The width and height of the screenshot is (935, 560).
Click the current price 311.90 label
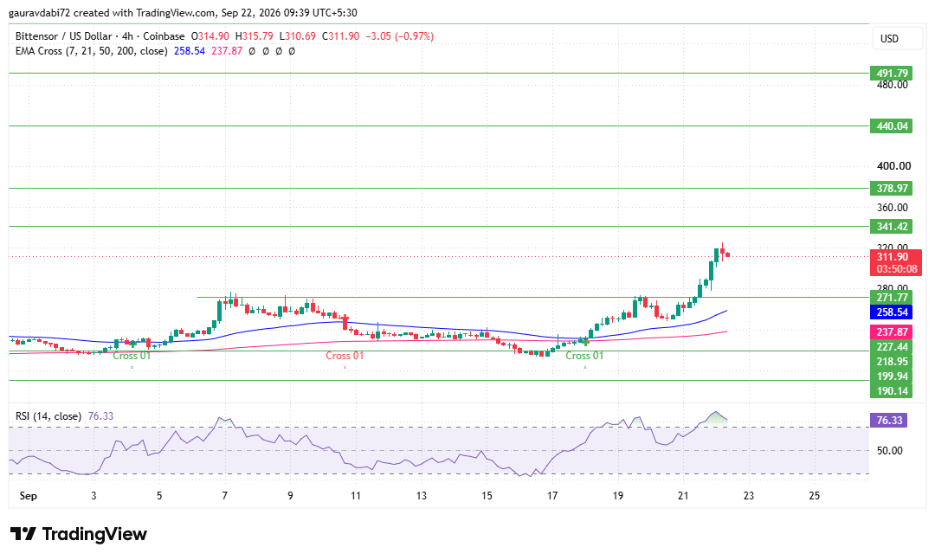pos(892,257)
